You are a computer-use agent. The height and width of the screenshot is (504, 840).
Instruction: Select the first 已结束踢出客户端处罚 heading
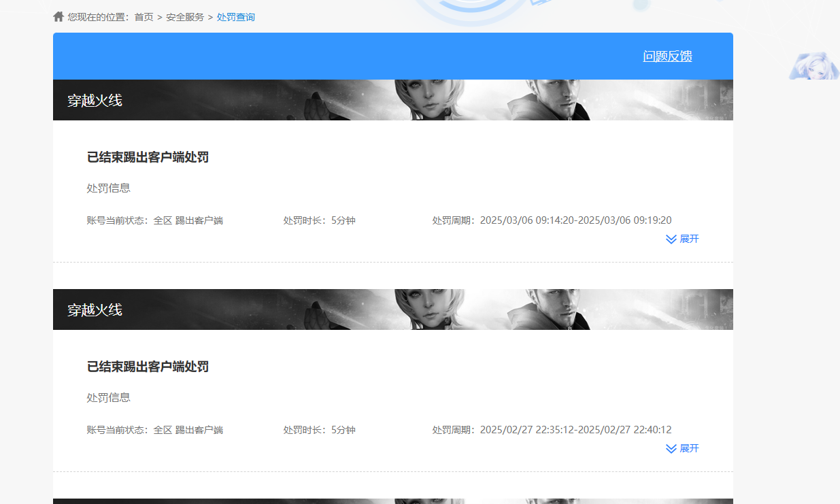[x=148, y=157]
